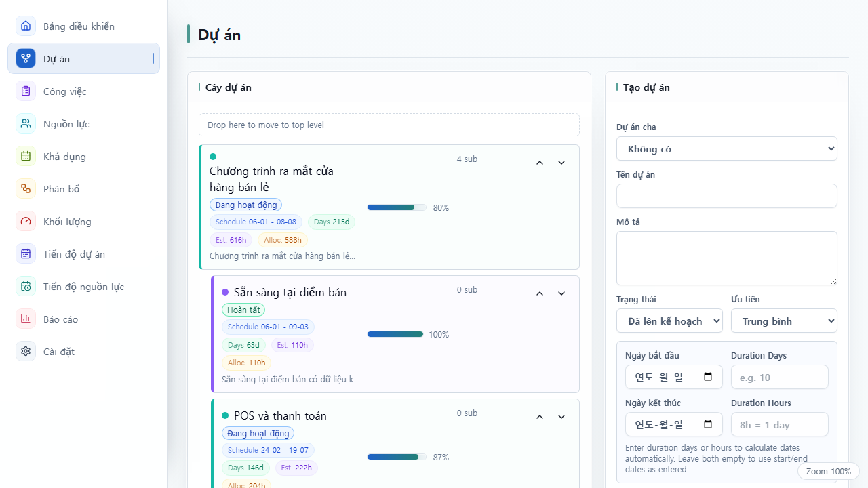
Task: Click the Khối lượng gauge icon
Action: pyautogui.click(x=26, y=222)
